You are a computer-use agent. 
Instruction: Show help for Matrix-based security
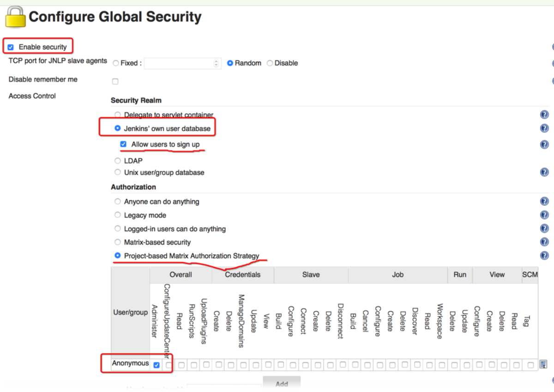[x=544, y=242]
